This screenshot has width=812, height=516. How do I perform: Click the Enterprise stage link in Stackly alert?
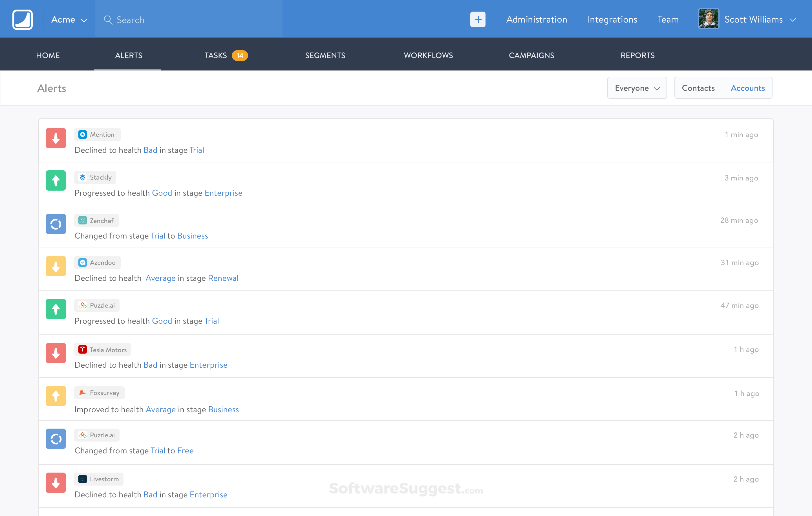coord(223,193)
